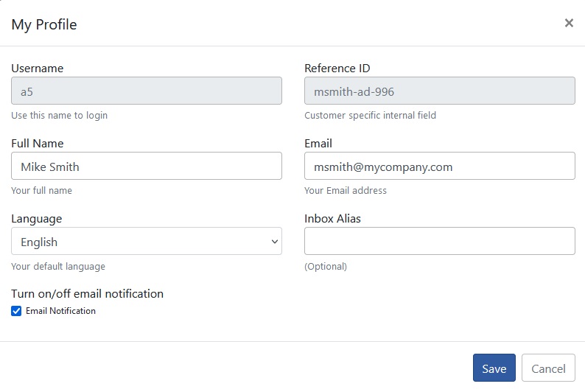Focus the Full Name field with Mike Smith
Screen dimensions: 585x392
[146, 166]
